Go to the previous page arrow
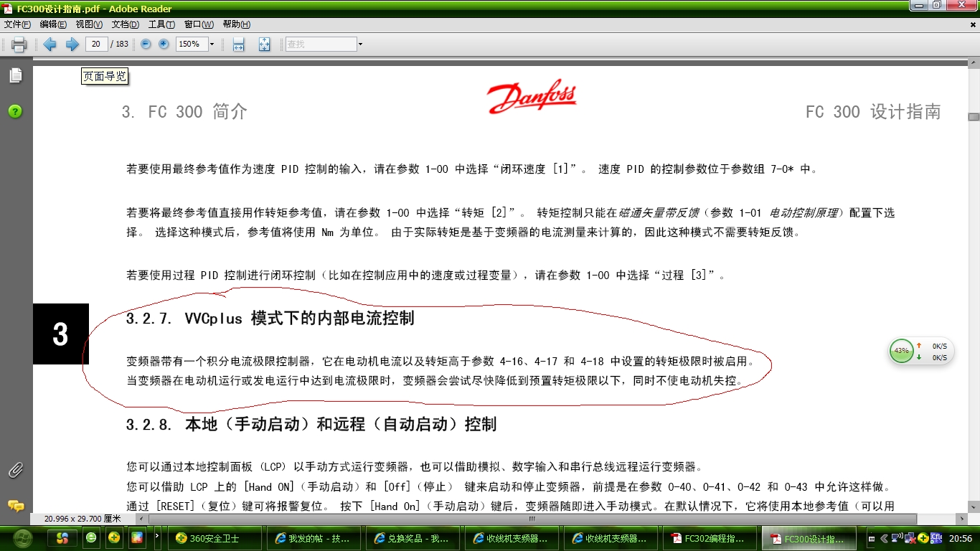980x551 pixels. pos(50,44)
